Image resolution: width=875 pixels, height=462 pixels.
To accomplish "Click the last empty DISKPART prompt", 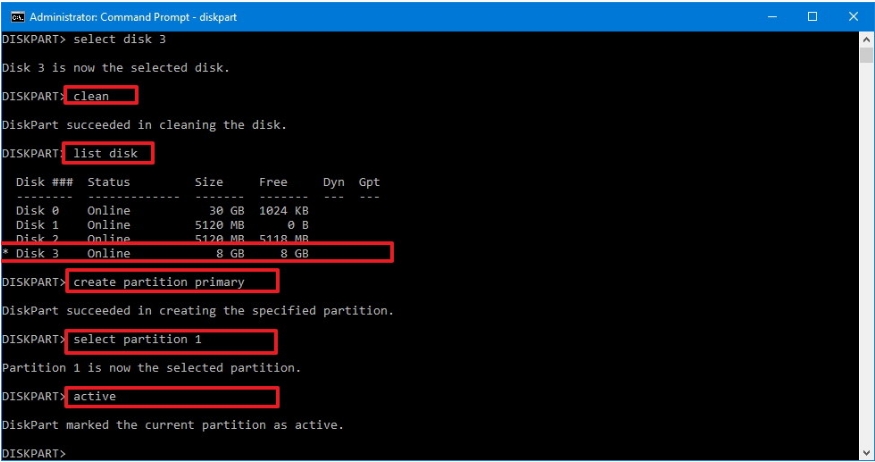I will pos(35,454).
